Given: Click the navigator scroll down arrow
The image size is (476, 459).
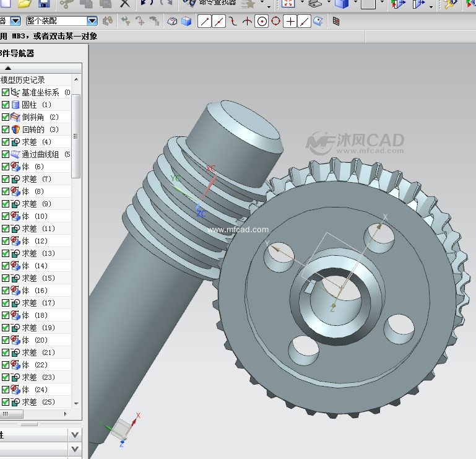Looking at the screenshot, I should [x=76, y=403].
